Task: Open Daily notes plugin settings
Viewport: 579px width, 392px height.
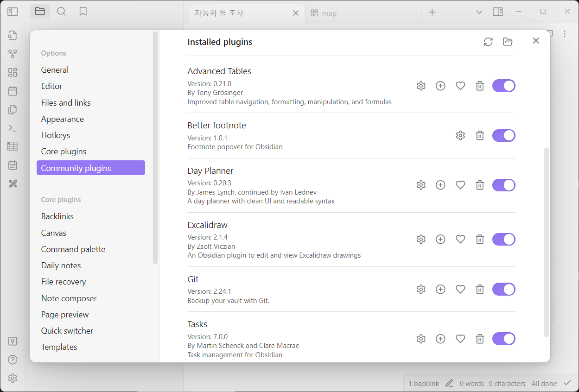Action: coord(91,266)
